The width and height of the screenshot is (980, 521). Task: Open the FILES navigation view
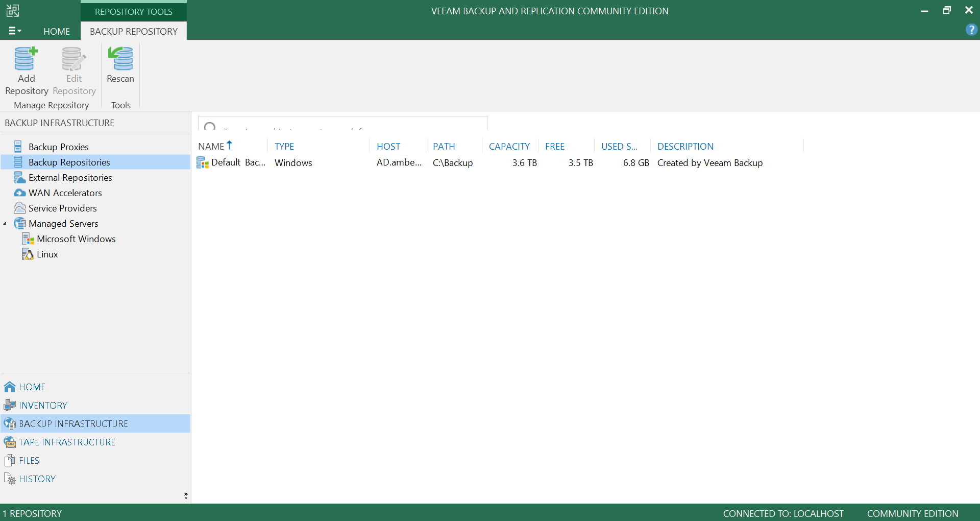pyautogui.click(x=95, y=460)
